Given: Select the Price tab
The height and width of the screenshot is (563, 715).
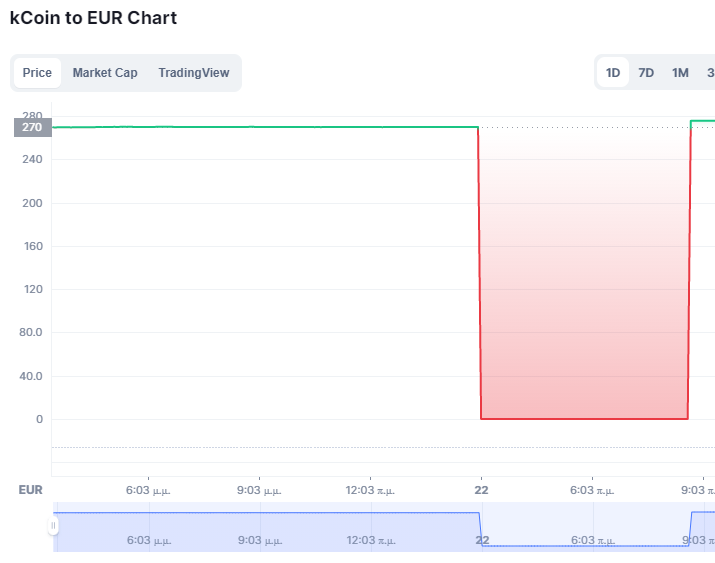Looking at the screenshot, I should [37, 73].
